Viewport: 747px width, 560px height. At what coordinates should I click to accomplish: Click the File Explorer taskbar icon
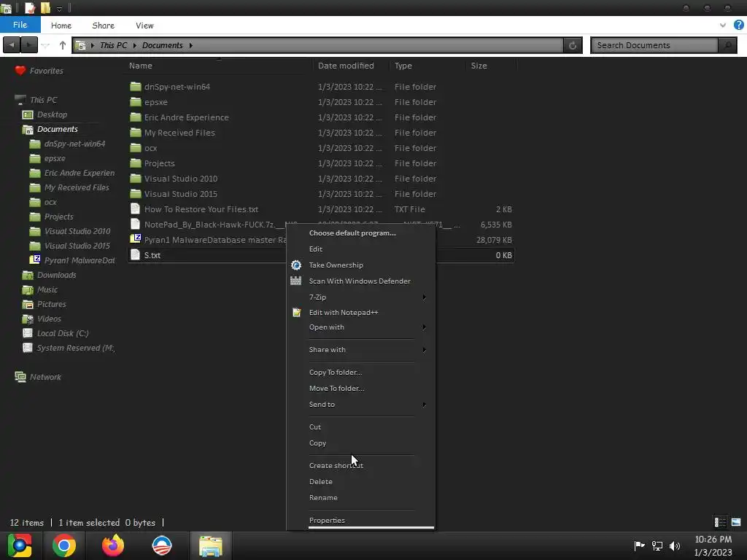click(211, 545)
